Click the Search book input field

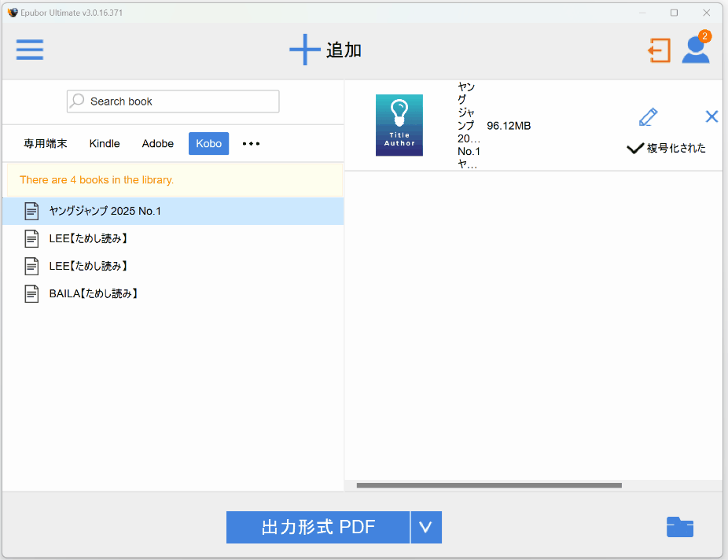click(173, 101)
